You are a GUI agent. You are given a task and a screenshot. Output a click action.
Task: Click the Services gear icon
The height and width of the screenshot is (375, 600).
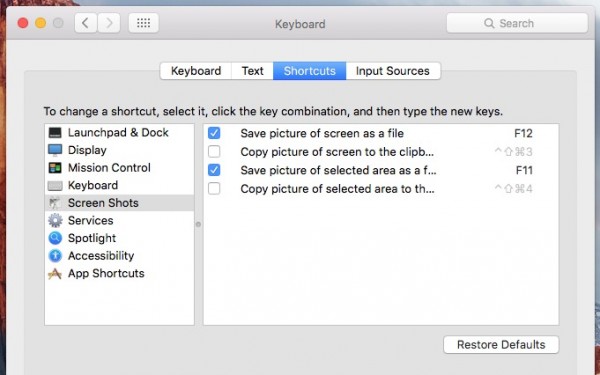[x=55, y=220]
